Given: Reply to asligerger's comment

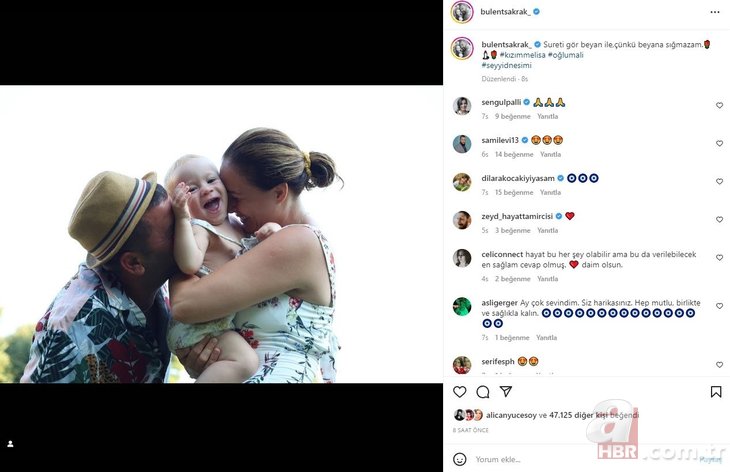Looking at the screenshot, I should point(547,337).
